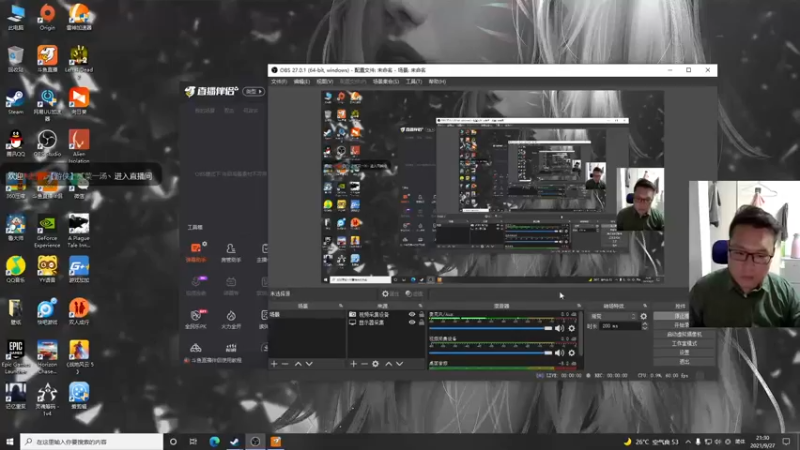Move source down with arrow
Viewport: 800px width, 450px height.
tap(399, 364)
